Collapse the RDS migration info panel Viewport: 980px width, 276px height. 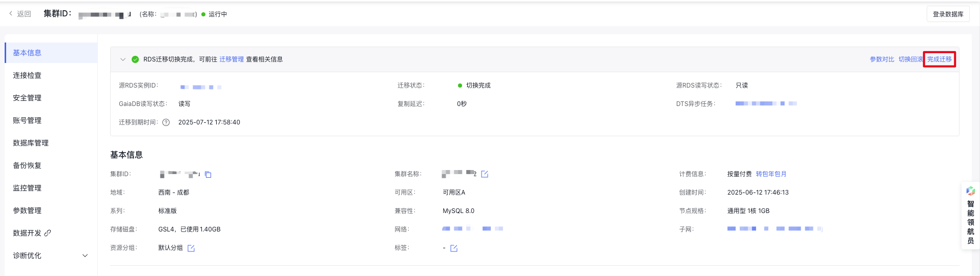coord(123,59)
